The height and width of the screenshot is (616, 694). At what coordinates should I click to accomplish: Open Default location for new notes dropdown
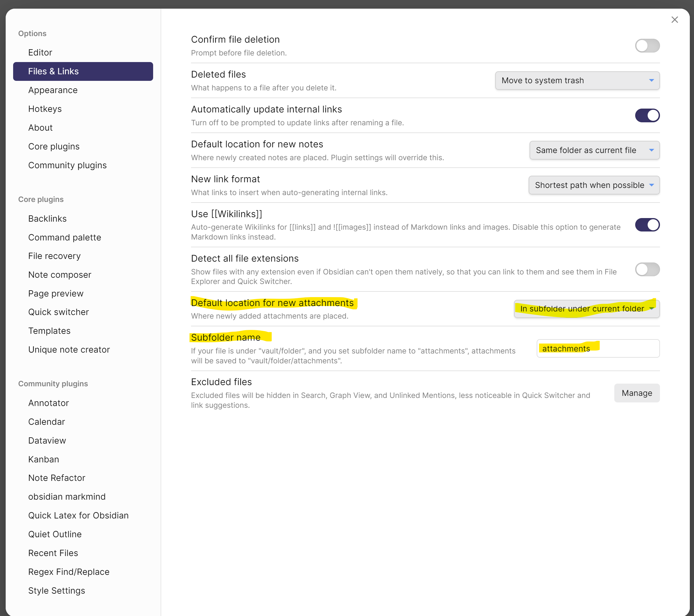pyautogui.click(x=594, y=150)
